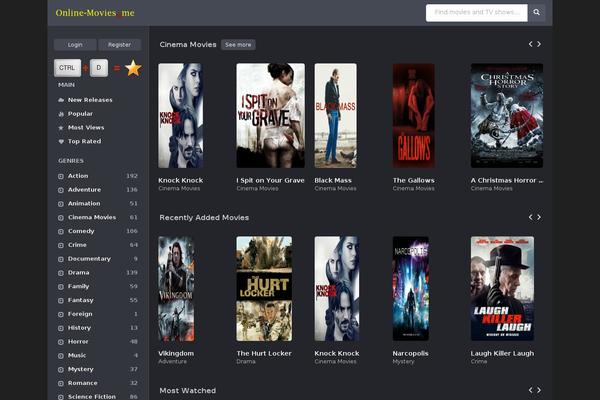The image size is (600, 400).
Task: Open I Spit on Your Grave poster
Action: (271, 116)
